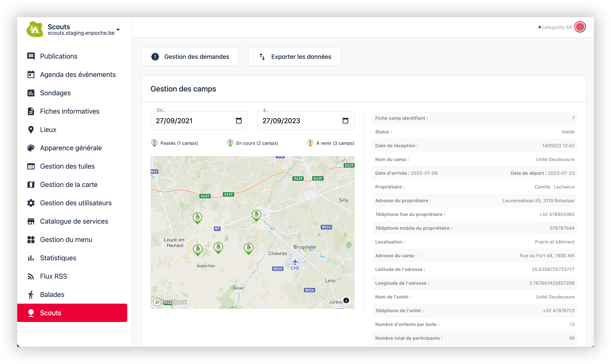Open Flux RSS page

point(53,276)
